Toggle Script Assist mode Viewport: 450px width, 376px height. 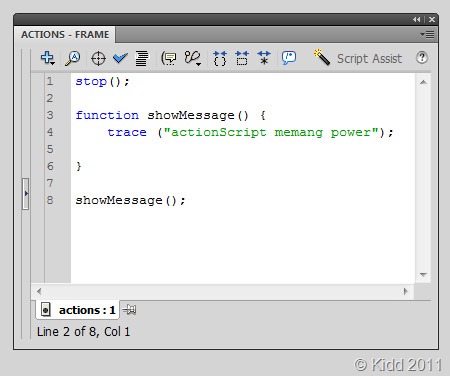click(x=358, y=58)
